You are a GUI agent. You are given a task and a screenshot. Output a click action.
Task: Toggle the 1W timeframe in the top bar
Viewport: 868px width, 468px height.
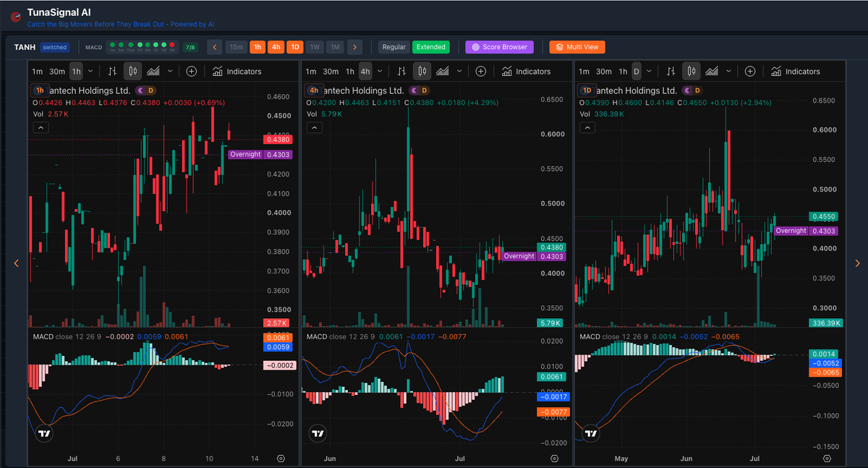click(315, 47)
